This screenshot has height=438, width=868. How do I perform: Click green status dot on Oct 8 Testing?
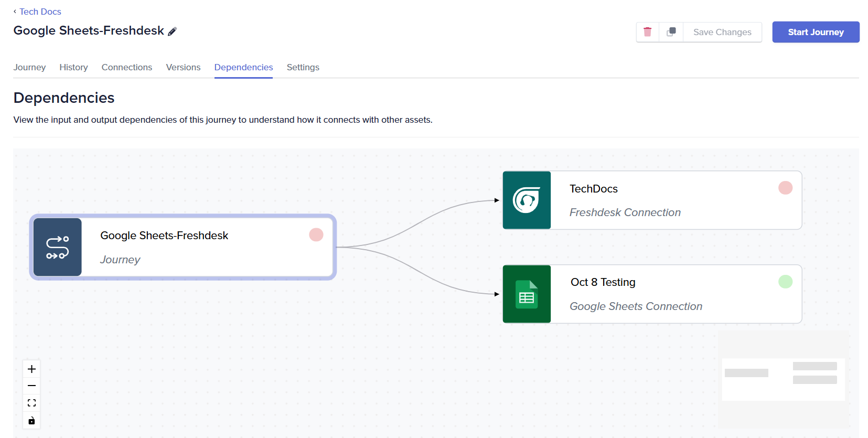point(785,282)
